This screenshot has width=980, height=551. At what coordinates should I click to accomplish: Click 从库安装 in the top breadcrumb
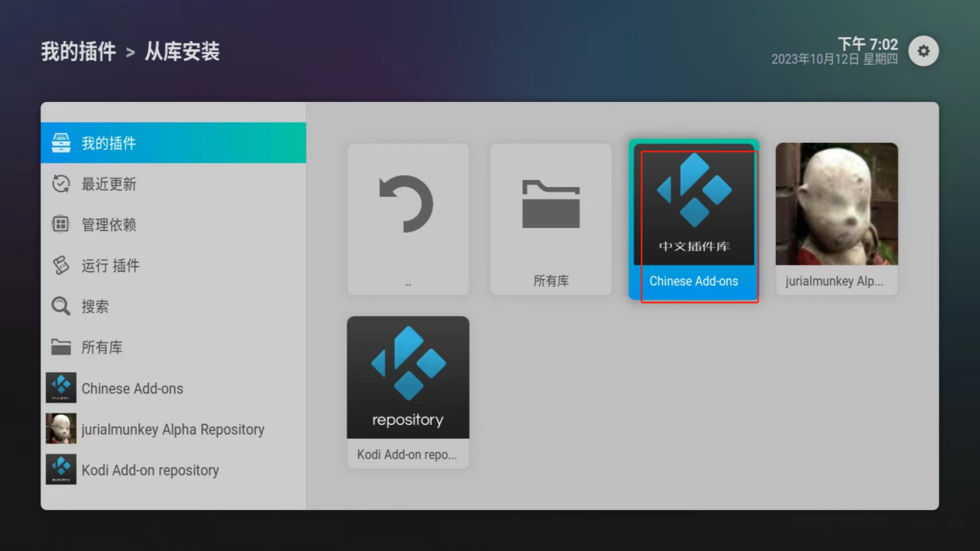(182, 52)
